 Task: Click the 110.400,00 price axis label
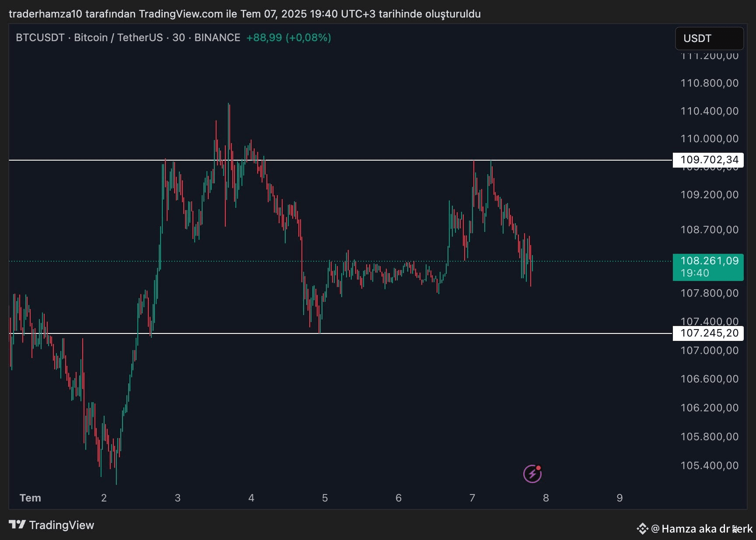click(709, 111)
